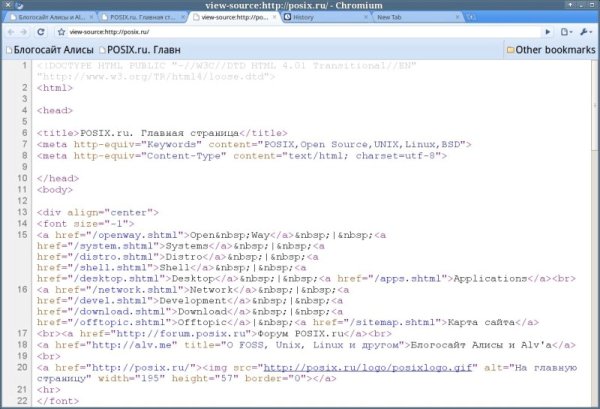Open the page menu icon
This screenshot has height=409, width=600.
click(566, 32)
